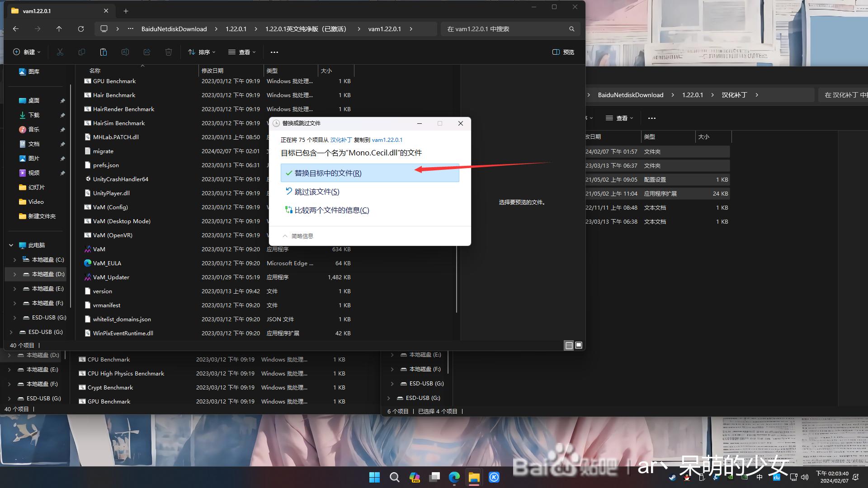Open the three-dot more options menu

point(274,52)
